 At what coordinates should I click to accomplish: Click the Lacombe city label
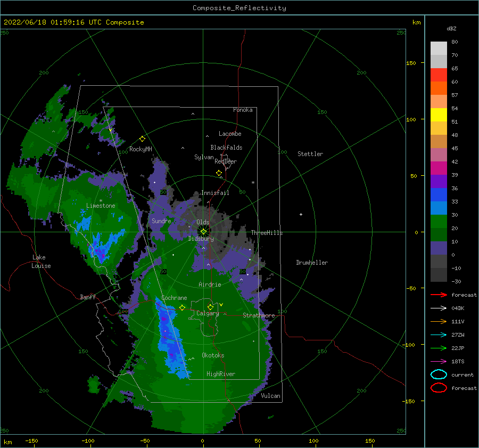click(x=230, y=134)
